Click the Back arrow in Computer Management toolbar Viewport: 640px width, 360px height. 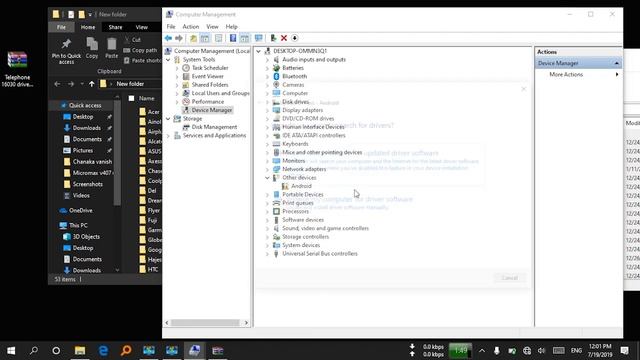coord(168,38)
